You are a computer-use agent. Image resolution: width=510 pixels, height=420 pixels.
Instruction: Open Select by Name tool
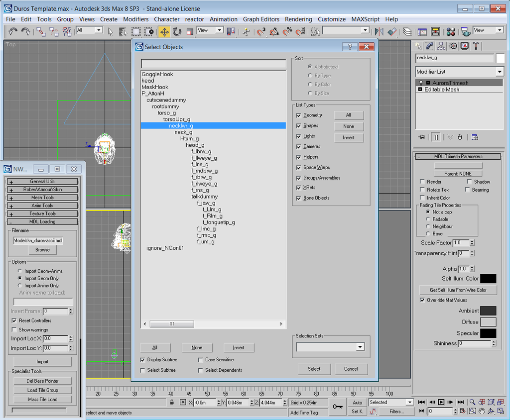coord(123,31)
